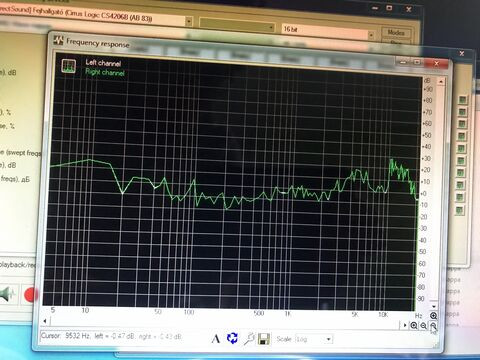
Task: Zoom in vertically using magnifier beside Hz label
Action: click(433, 315)
